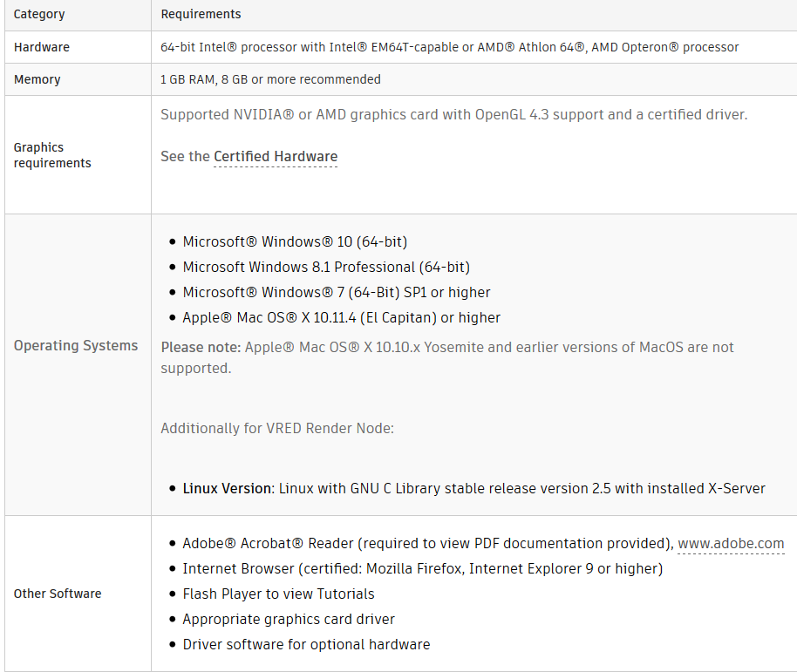797x672 pixels.
Task: Click the Graphics requirements row label
Action: (52, 155)
